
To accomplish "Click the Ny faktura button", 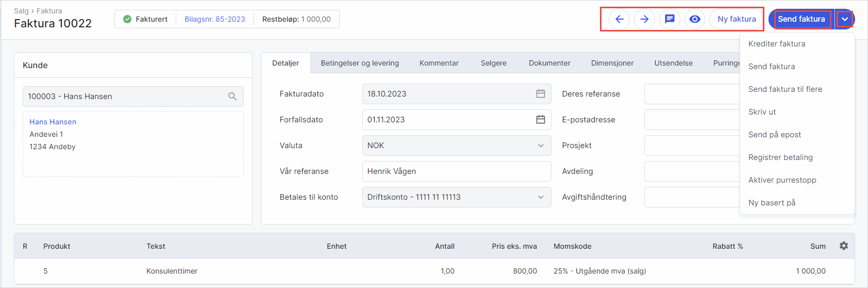I will [x=736, y=19].
